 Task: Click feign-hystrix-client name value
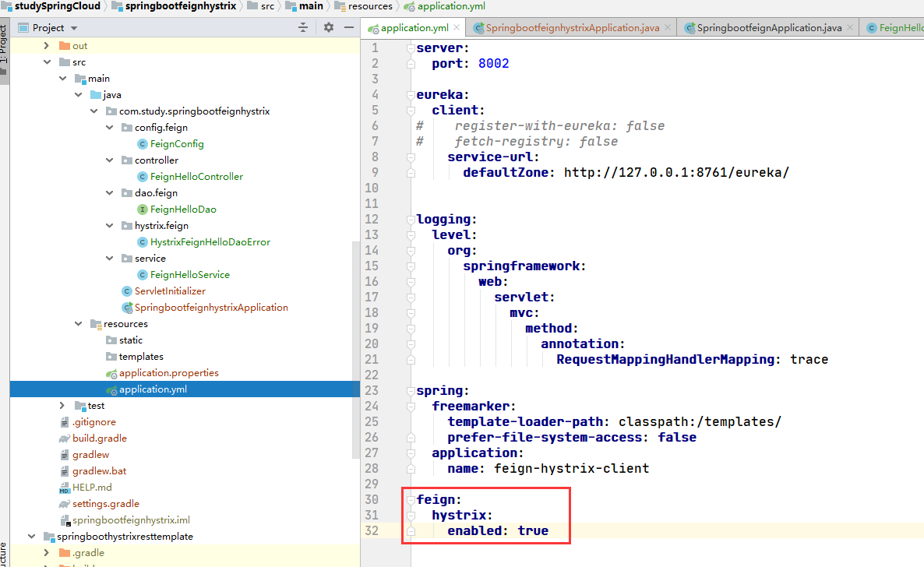(572, 469)
